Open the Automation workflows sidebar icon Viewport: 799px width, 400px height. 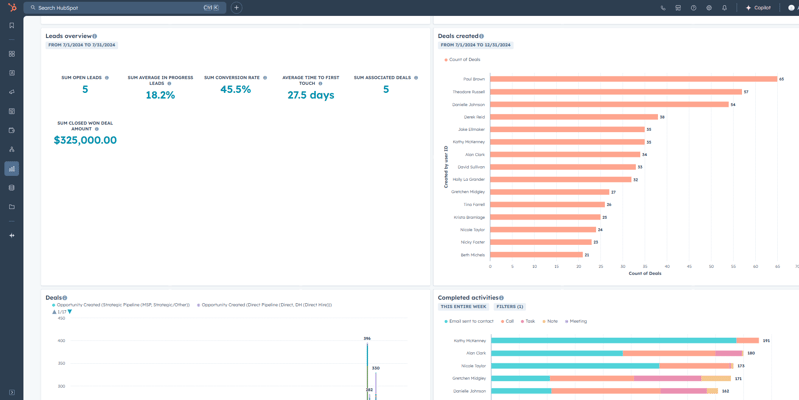point(12,149)
